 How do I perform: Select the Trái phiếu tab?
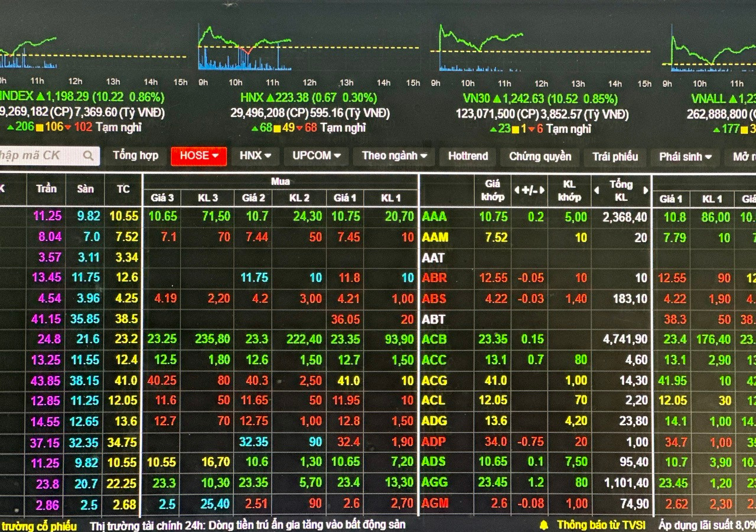[x=615, y=156]
